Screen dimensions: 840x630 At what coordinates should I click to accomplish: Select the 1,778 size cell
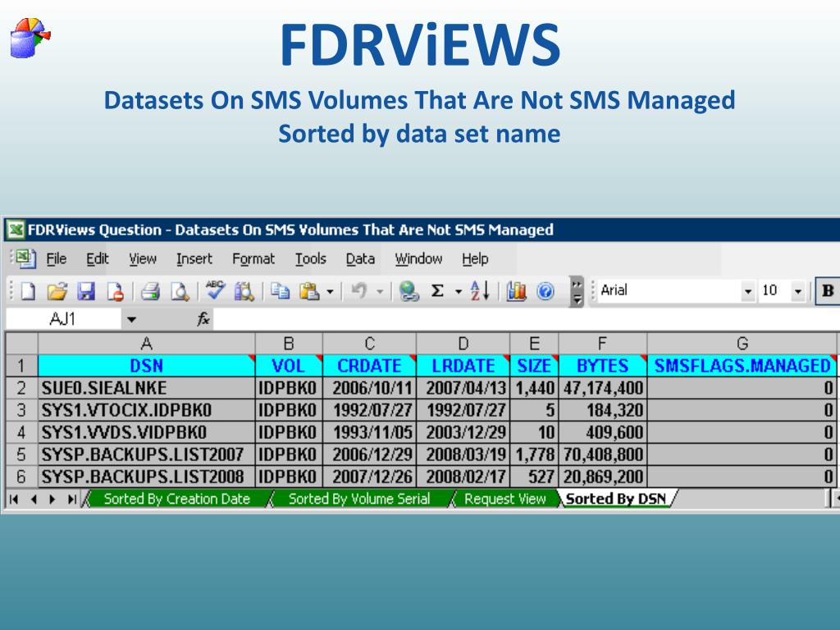coord(534,454)
